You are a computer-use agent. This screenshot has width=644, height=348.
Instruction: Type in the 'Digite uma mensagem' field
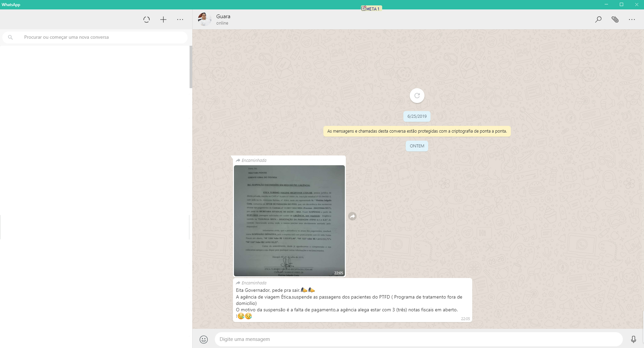pyautogui.click(x=417, y=339)
